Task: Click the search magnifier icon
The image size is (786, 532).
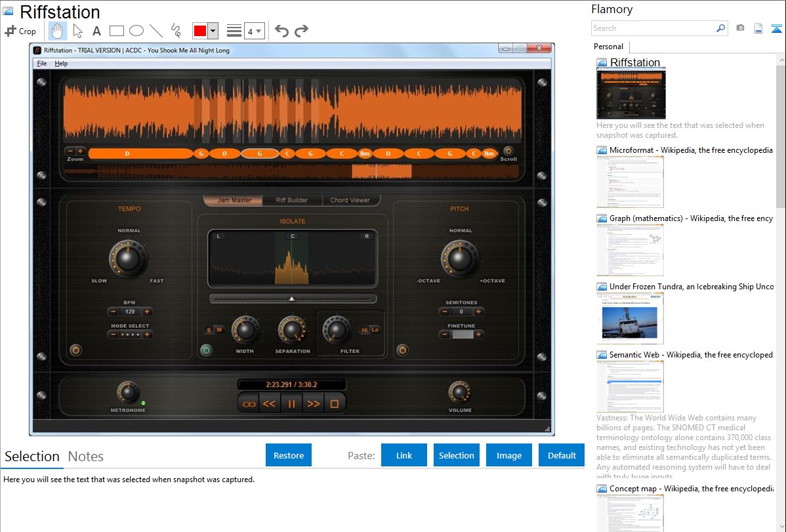Action: coord(720,28)
